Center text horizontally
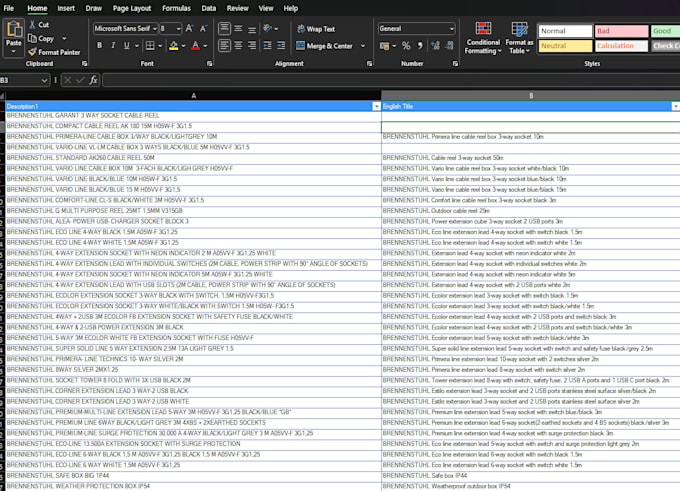Image resolution: width=680 pixels, height=491 pixels. (x=238, y=46)
